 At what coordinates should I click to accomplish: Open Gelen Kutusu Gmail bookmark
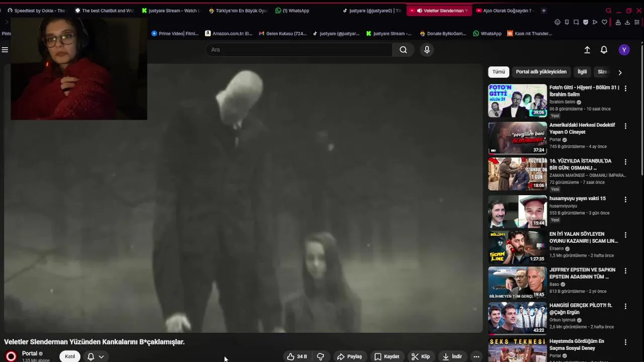[283, 34]
